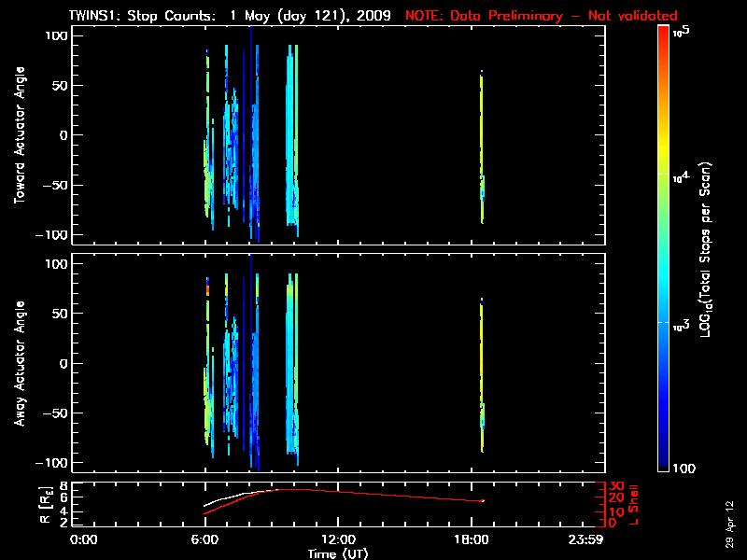Click the 0:00 time tick label
The width and height of the screenshot is (747, 560).
(84, 539)
